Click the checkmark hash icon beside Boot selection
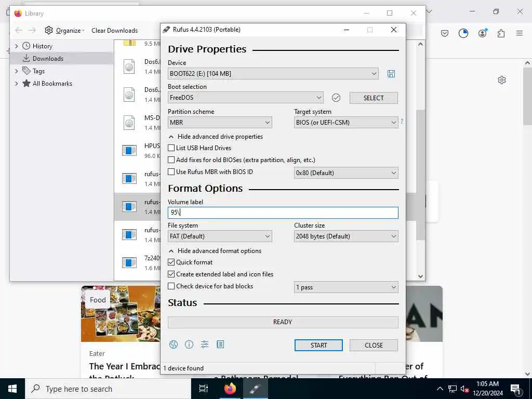The width and height of the screenshot is (532, 399). (x=336, y=98)
